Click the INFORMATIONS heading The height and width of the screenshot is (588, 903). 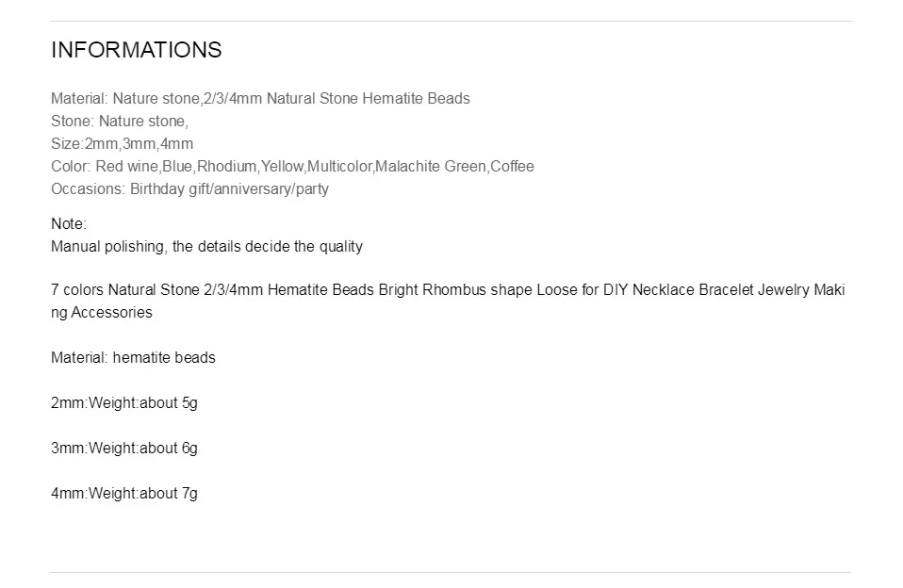coord(137,50)
